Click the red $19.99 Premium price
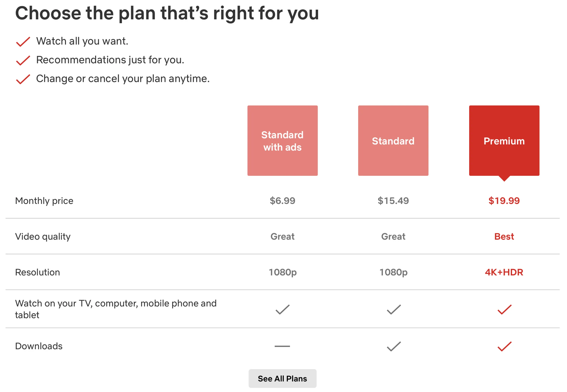The width and height of the screenshot is (567, 392). (x=504, y=201)
